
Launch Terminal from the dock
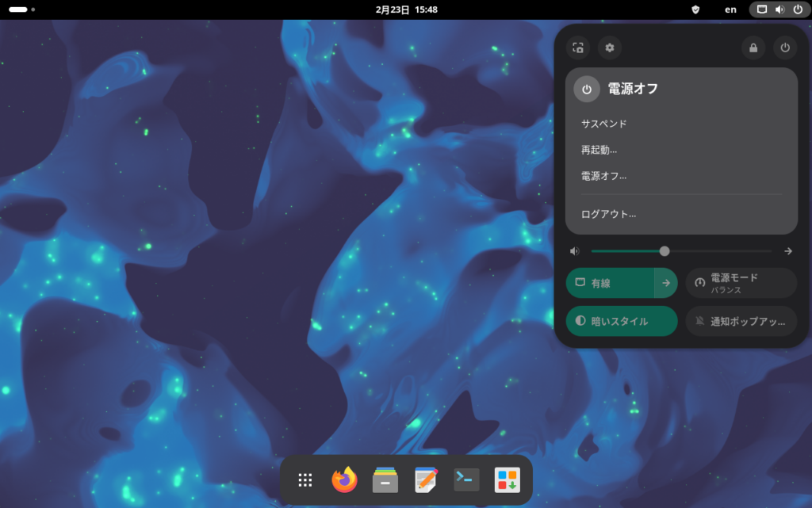466,479
